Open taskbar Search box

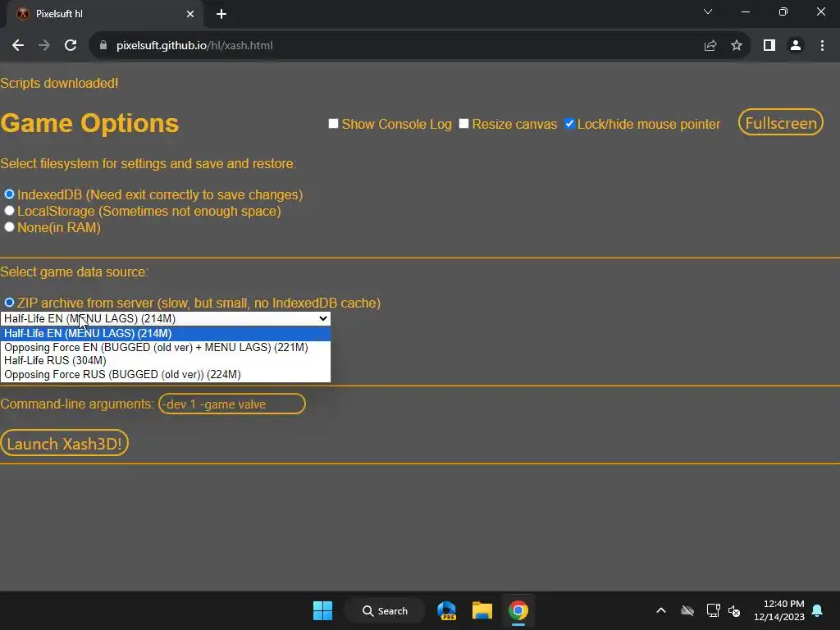point(386,610)
